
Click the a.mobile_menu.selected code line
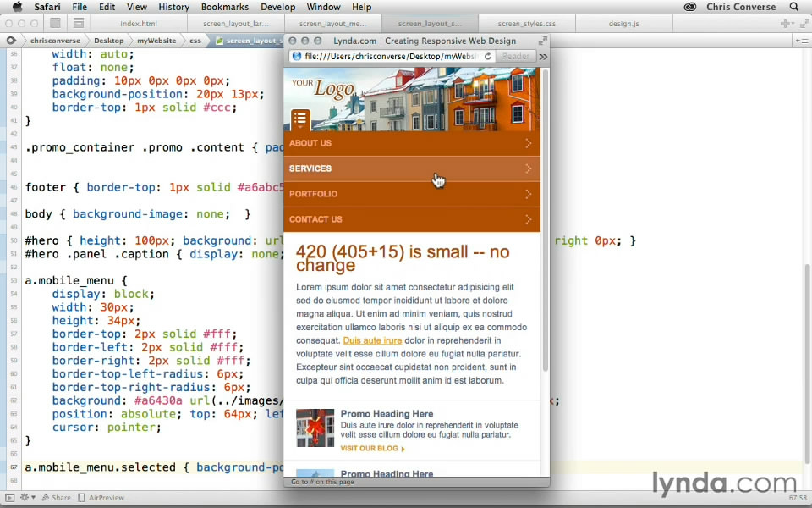[x=154, y=467]
